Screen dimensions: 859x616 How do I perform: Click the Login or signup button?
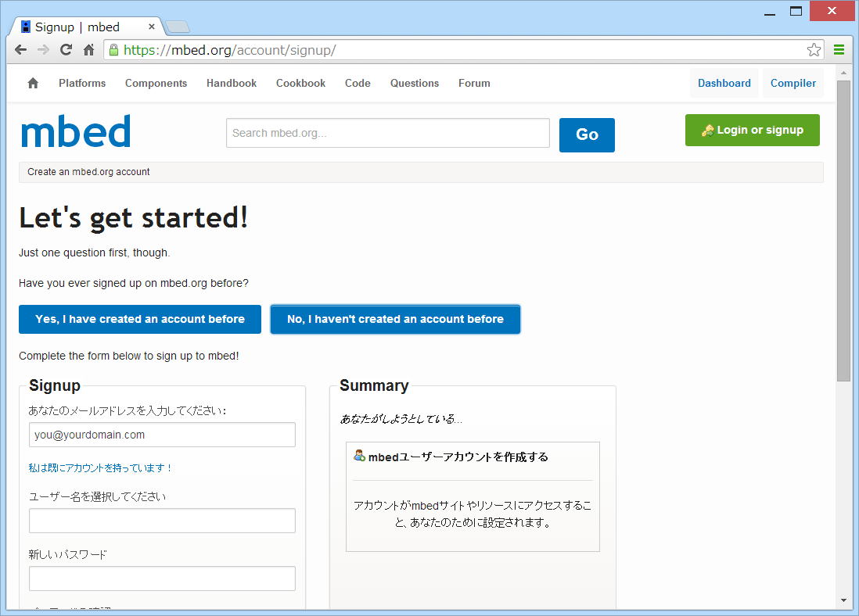pos(752,130)
